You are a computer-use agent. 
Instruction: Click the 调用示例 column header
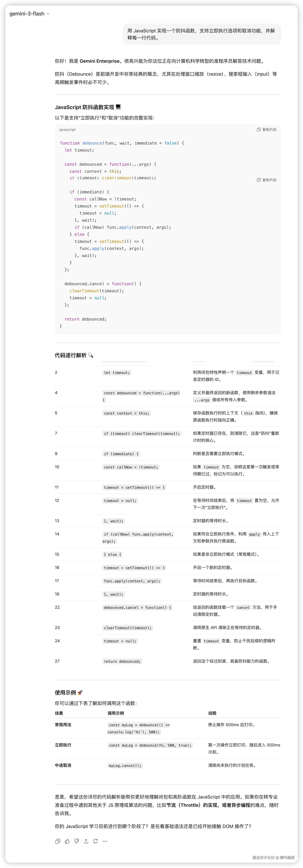point(116,713)
